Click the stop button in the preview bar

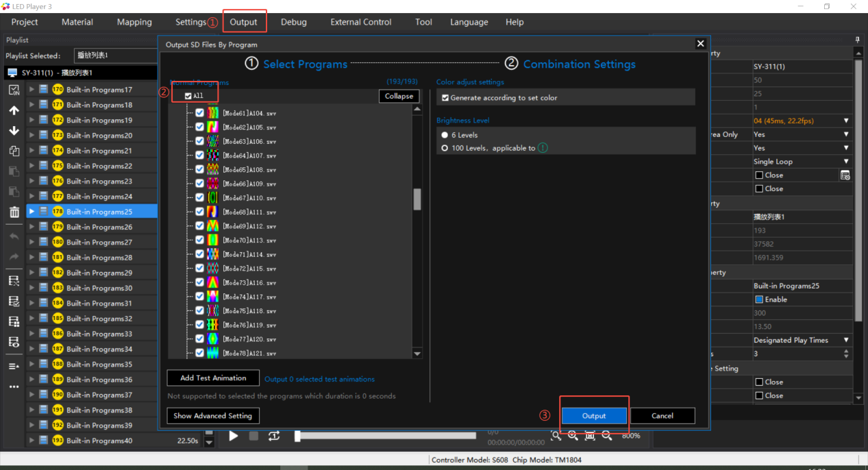(x=253, y=436)
